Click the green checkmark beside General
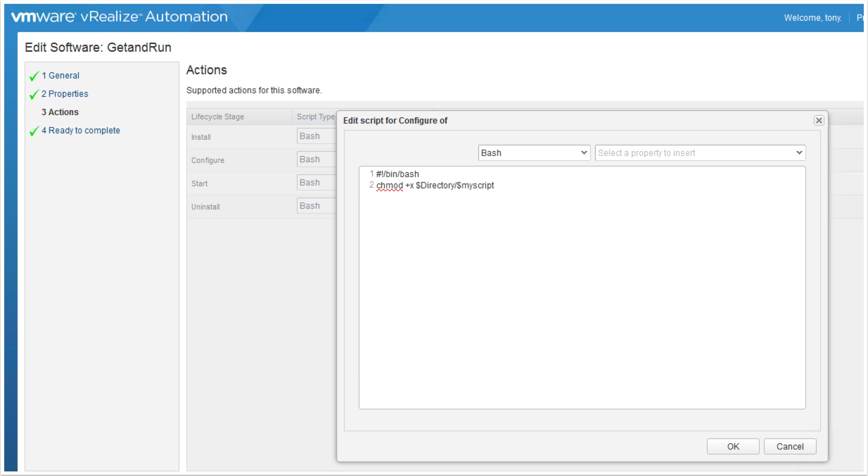 34,76
